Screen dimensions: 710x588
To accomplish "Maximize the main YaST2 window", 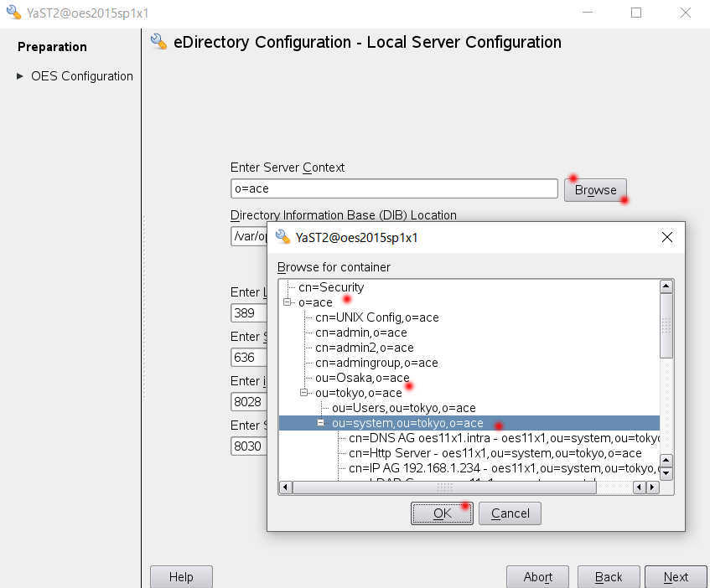I will (636, 13).
